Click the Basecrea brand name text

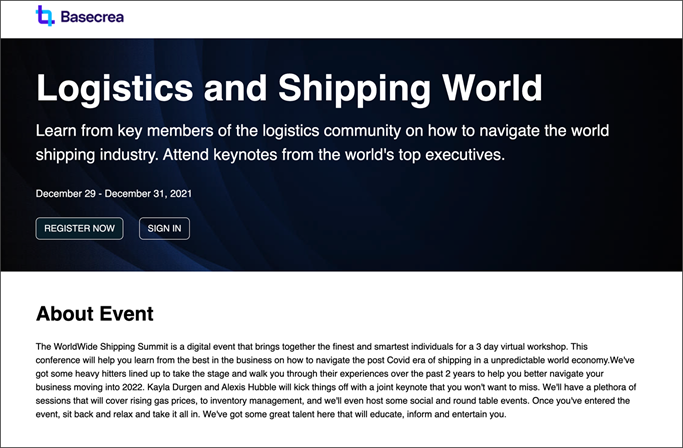(92, 17)
